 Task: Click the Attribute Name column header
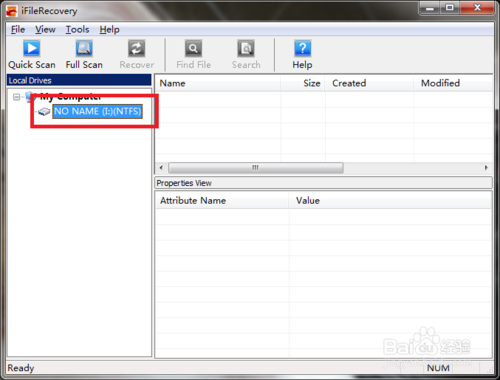222,201
